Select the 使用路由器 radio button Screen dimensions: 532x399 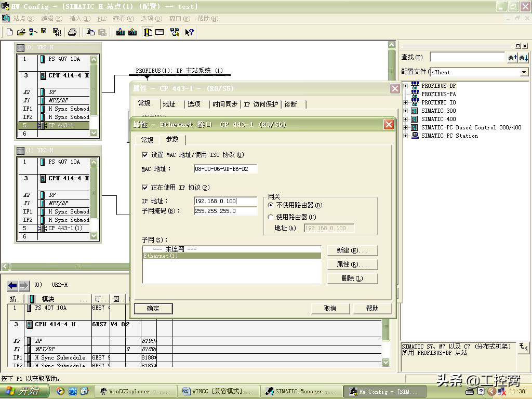pos(270,217)
